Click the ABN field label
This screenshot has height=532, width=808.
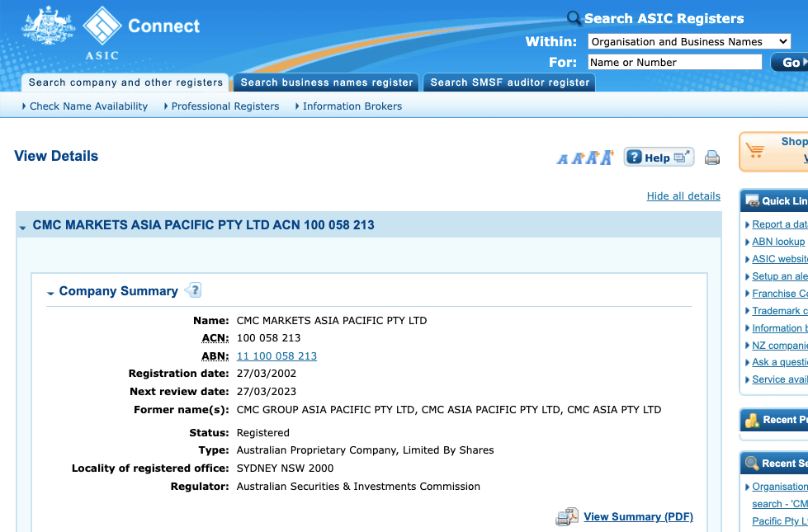tap(215, 355)
